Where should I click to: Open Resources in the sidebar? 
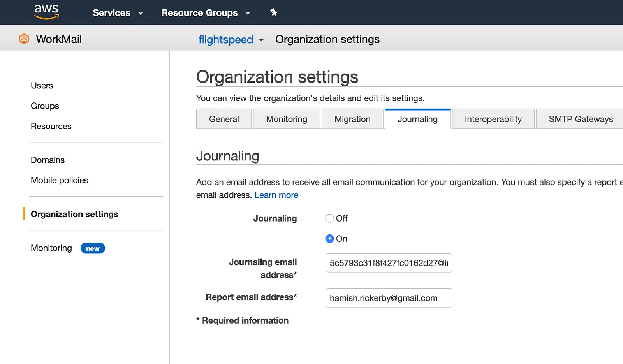pyautogui.click(x=51, y=126)
